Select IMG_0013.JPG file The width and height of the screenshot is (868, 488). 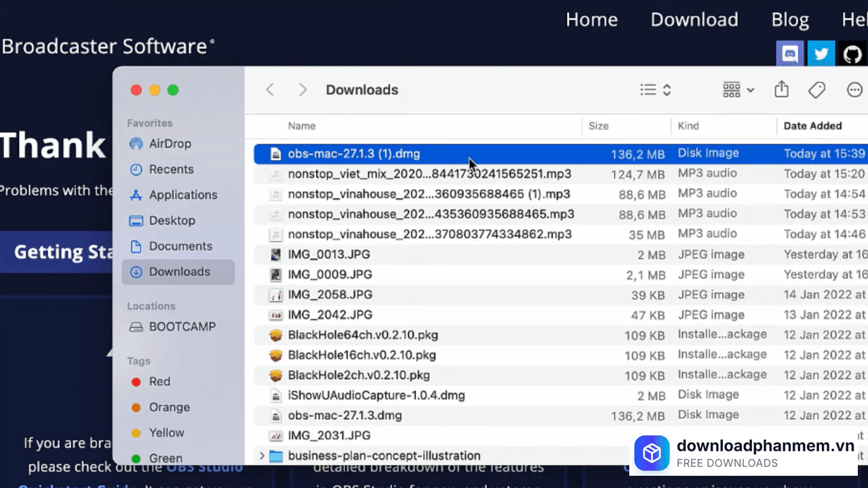(561, 255)
